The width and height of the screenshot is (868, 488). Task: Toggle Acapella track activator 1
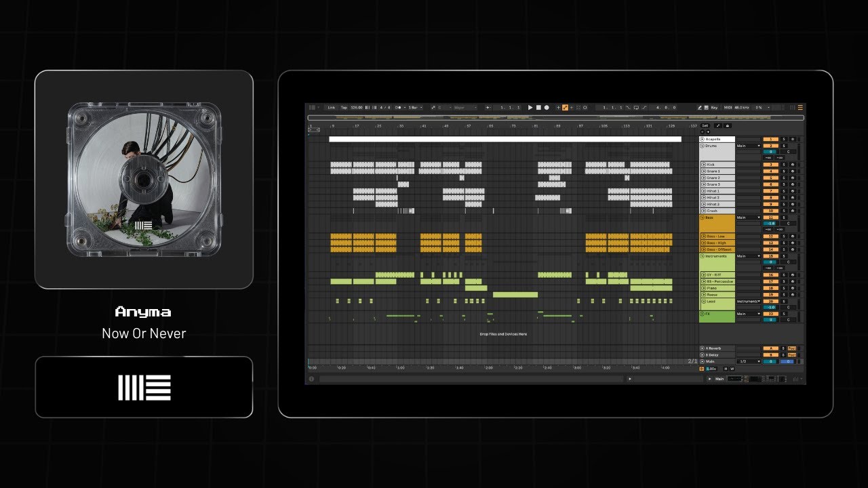(770, 139)
